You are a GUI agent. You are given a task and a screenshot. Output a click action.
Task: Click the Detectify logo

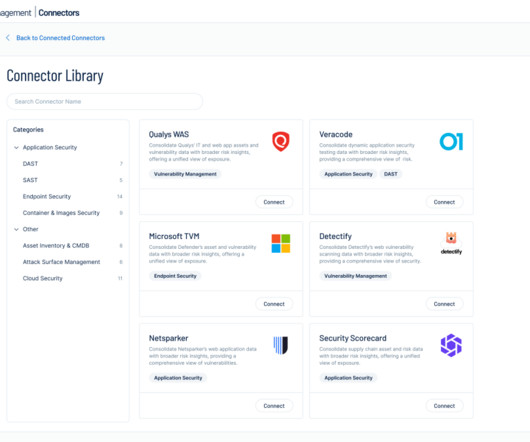pyautogui.click(x=451, y=243)
